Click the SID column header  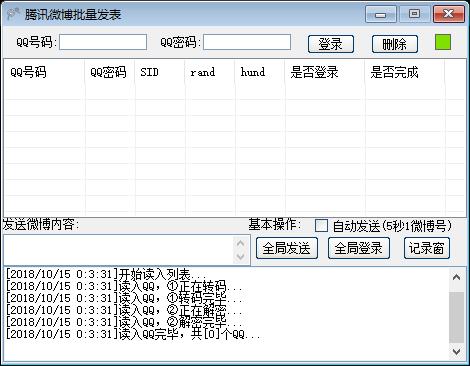pos(160,72)
